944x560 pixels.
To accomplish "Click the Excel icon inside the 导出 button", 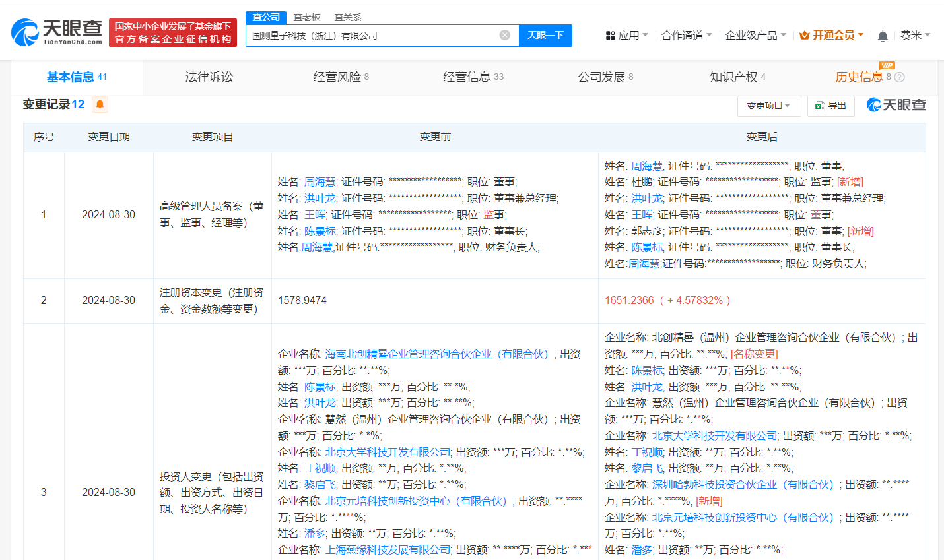I will pos(820,106).
